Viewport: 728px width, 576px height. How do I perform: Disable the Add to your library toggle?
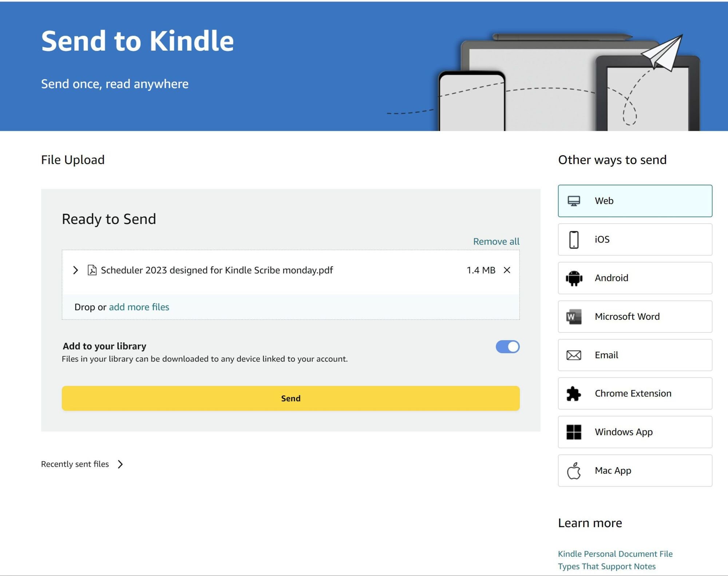pyautogui.click(x=508, y=347)
